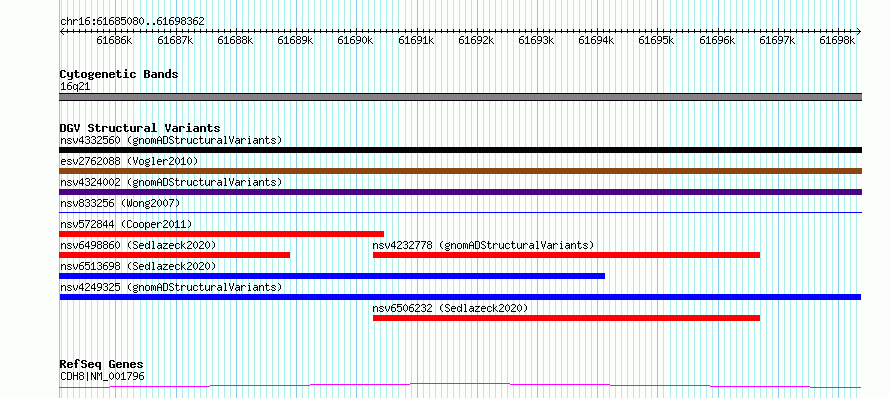Image resolution: width=890 pixels, height=398 pixels.
Task: Open the nsv572844 (Cooper2011) label
Action: click(x=126, y=224)
